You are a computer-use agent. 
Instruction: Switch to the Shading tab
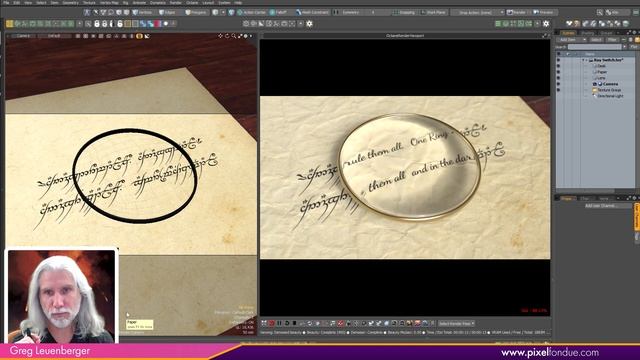(x=587, y=33)
